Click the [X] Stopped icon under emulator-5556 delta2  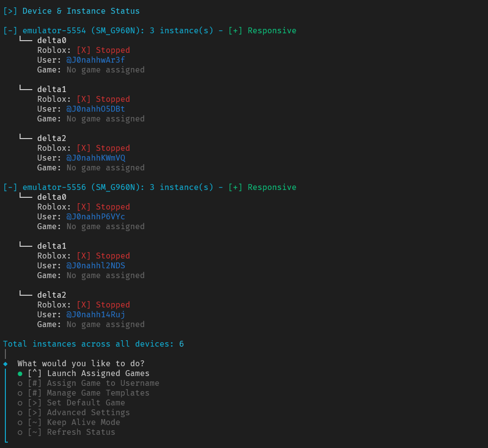click(84, 305)
